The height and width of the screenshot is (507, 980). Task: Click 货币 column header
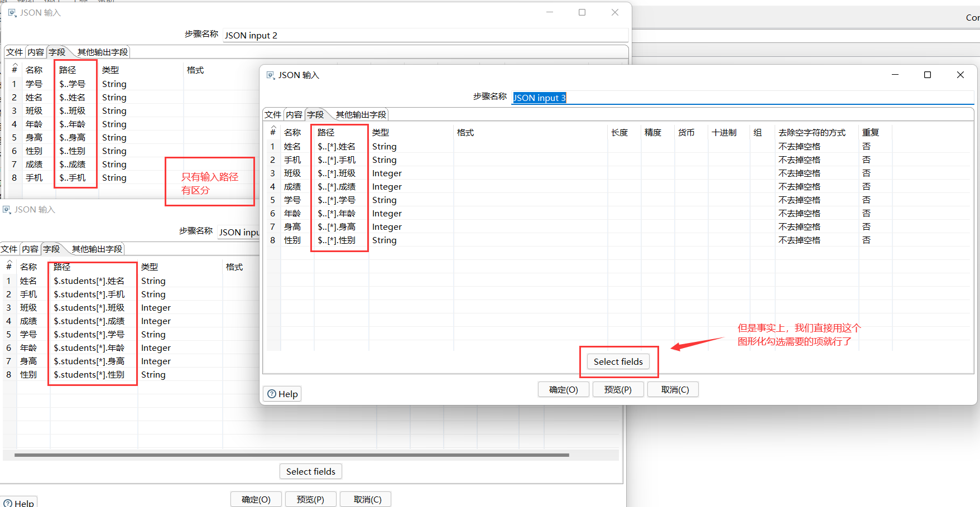coord(690,132)
